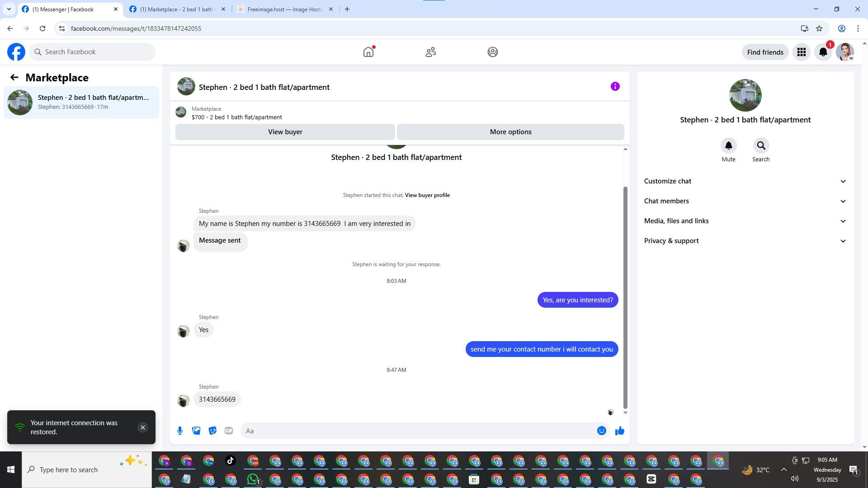Click the '3143665669' message bubble

pos(217,399)
